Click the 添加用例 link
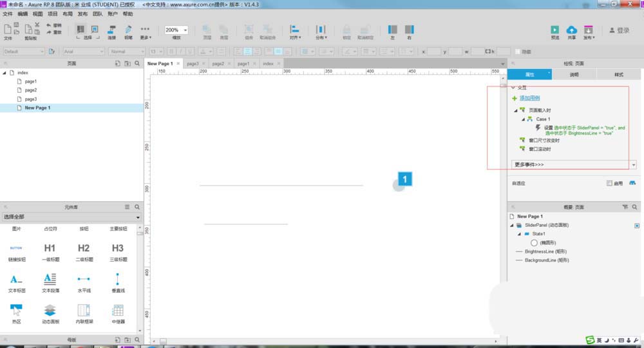Image resolution: width=644 pixels, height=348 pixels. click(x=529, y=98)
